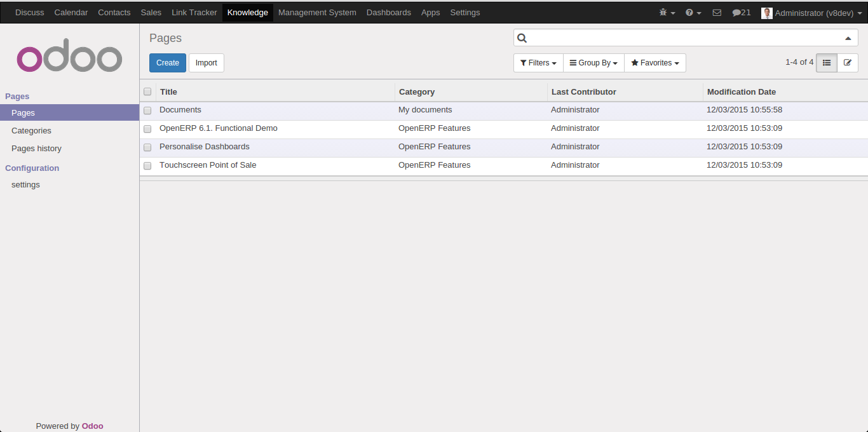Select the Touchscreen Point of Sale checkbox
Viewport: 868px width, 432px height.
coord(147,166)
